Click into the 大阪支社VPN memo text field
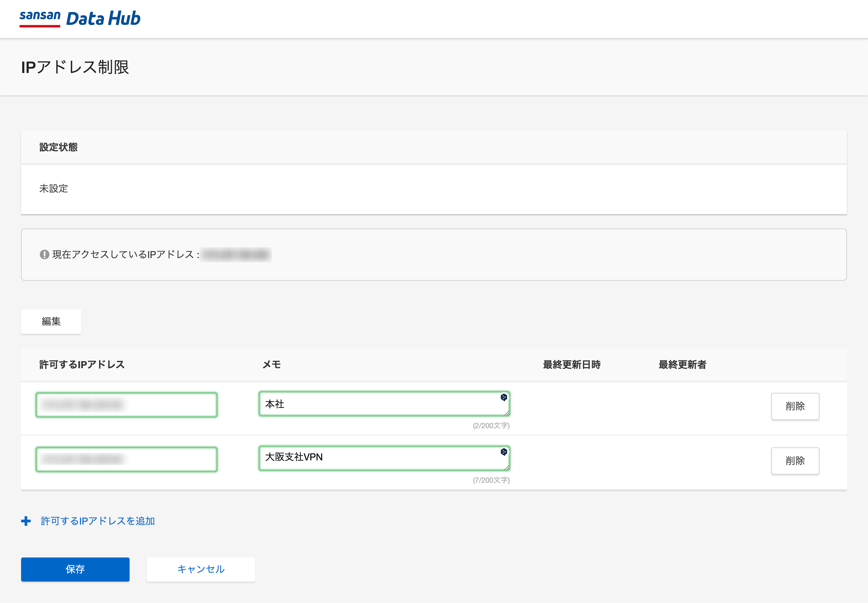The height and width of the screenshot is (603, 868). pos(378,458)
